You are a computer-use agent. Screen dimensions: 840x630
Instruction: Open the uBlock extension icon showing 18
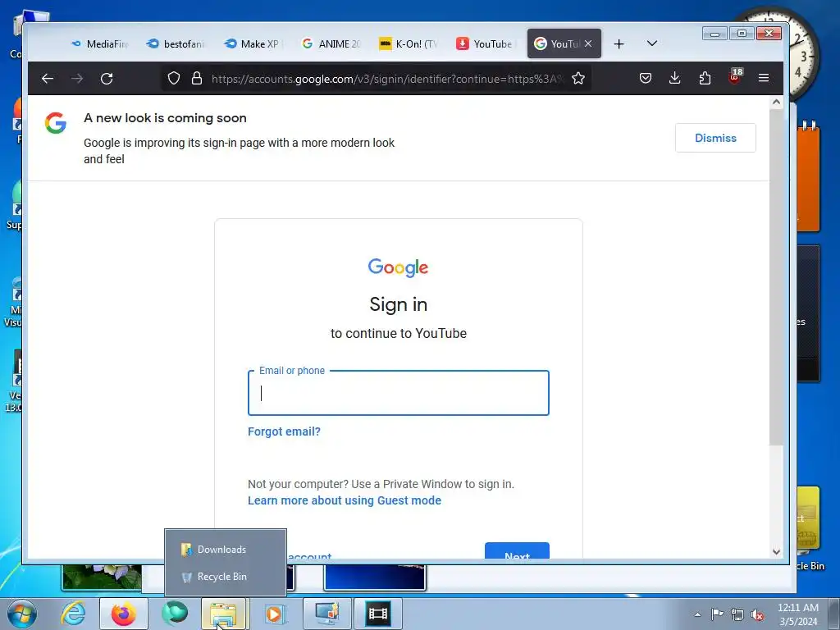(735, 76)
